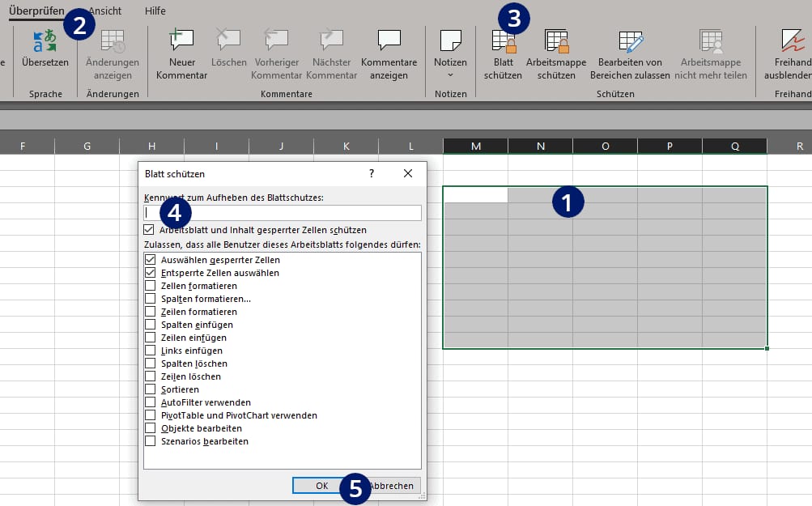Select column M header
The height and width of the screenshot is (506, 812).
[475, 146]
